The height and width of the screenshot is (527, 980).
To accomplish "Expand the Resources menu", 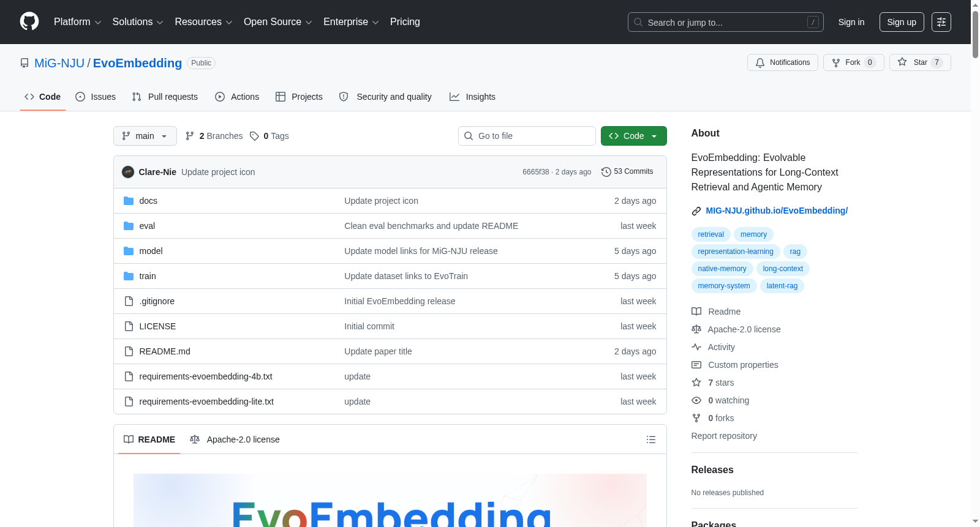I will click(x=203, y=22).
